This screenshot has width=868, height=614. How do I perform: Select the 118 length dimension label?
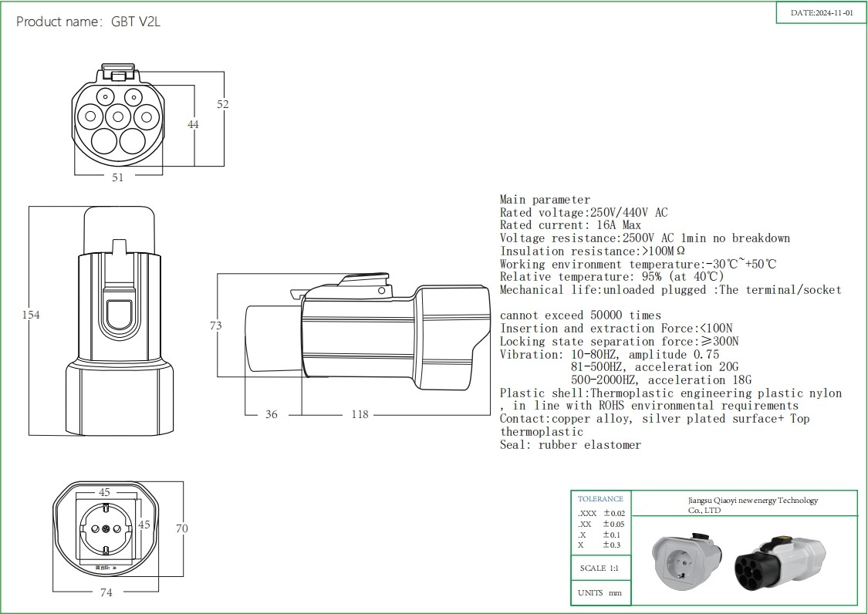coord(360,414)
